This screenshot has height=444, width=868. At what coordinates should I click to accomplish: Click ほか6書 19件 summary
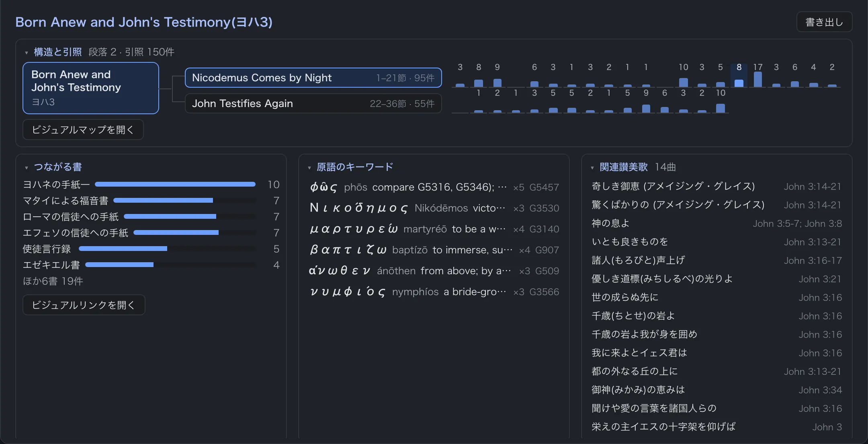point(53,281)
